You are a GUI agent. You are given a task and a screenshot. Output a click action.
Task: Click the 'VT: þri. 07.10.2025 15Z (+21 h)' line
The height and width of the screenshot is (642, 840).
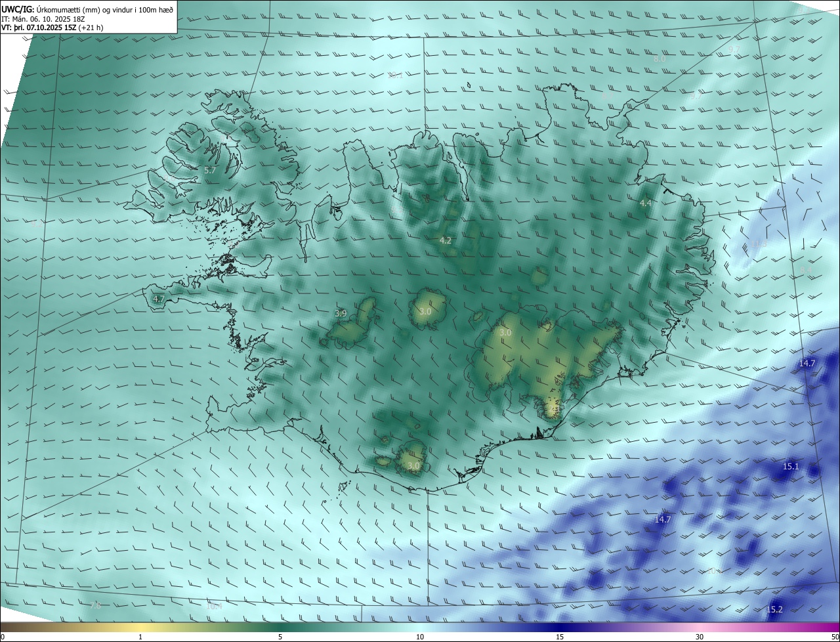click(52, 28)
